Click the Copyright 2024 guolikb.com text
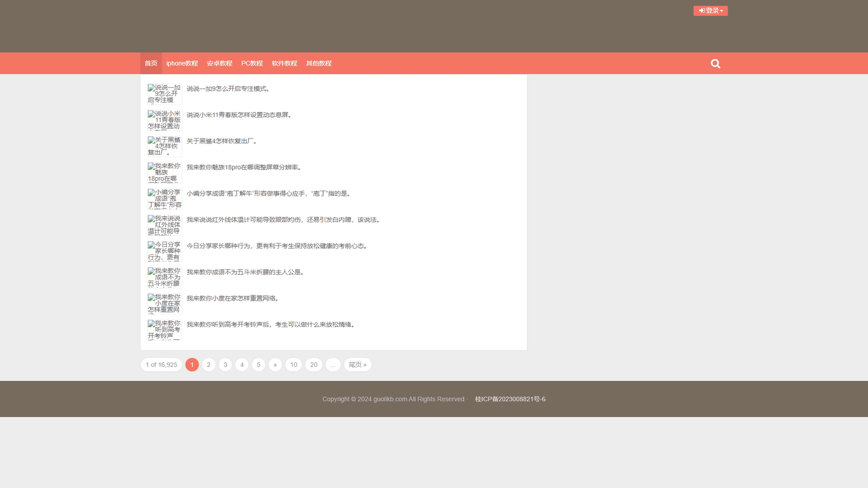868x488 pixels. (x=393, y=399)
